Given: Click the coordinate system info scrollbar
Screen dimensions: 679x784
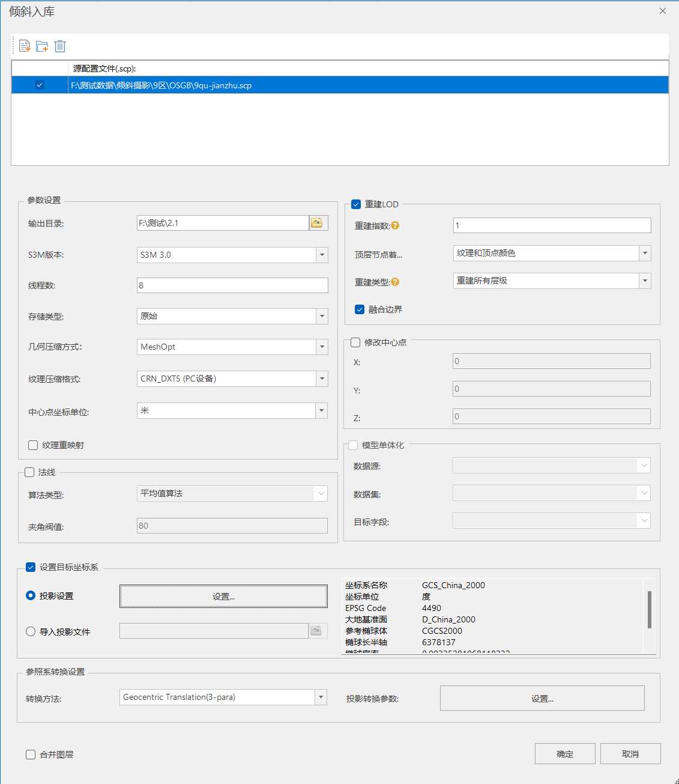Looking at the screenshot, I should pos(650,610).
